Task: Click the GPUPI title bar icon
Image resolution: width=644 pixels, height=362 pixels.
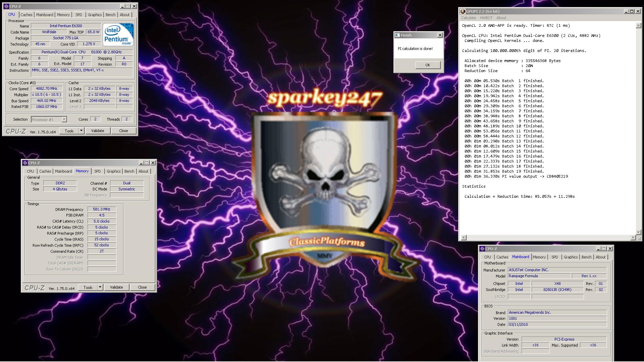Action: click(463, 11)
